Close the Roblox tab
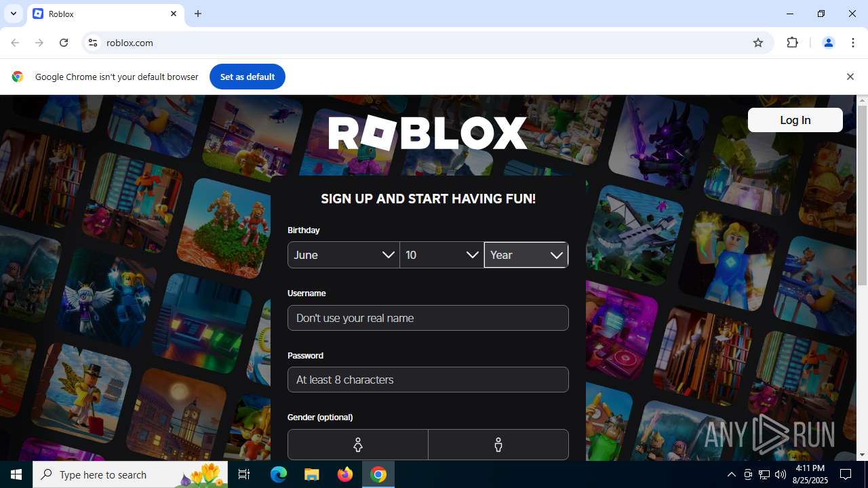This screenshot has height=488, width=868. 174,14
